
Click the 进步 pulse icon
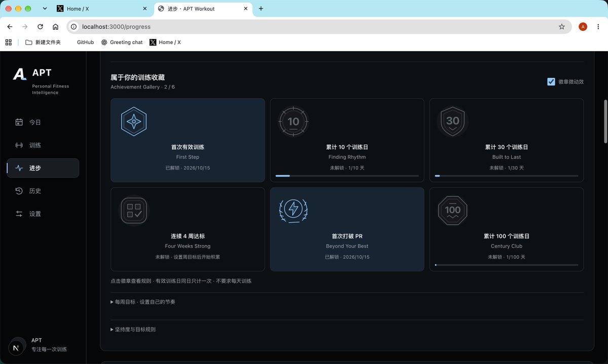tap(19, 168)
